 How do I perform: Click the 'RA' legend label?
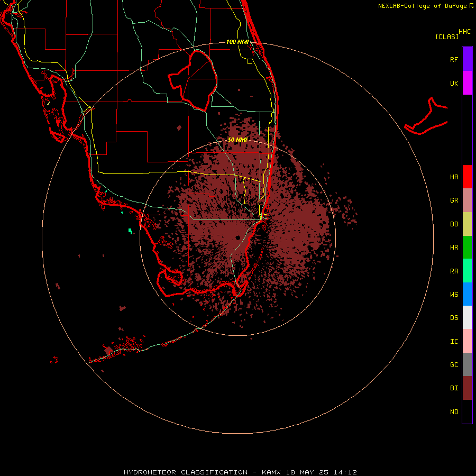(x=454, y=271)
